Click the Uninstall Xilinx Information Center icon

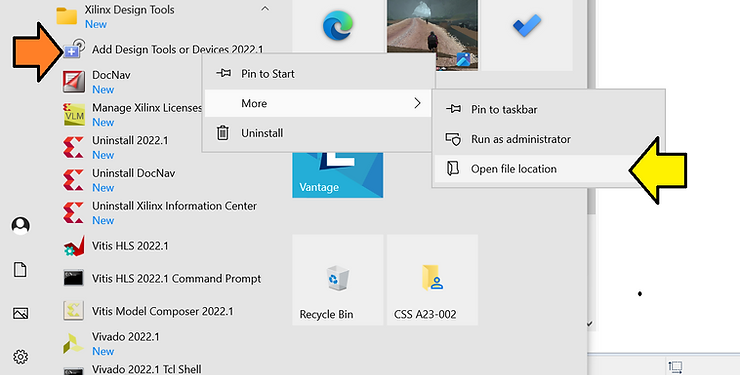point(74,213)
